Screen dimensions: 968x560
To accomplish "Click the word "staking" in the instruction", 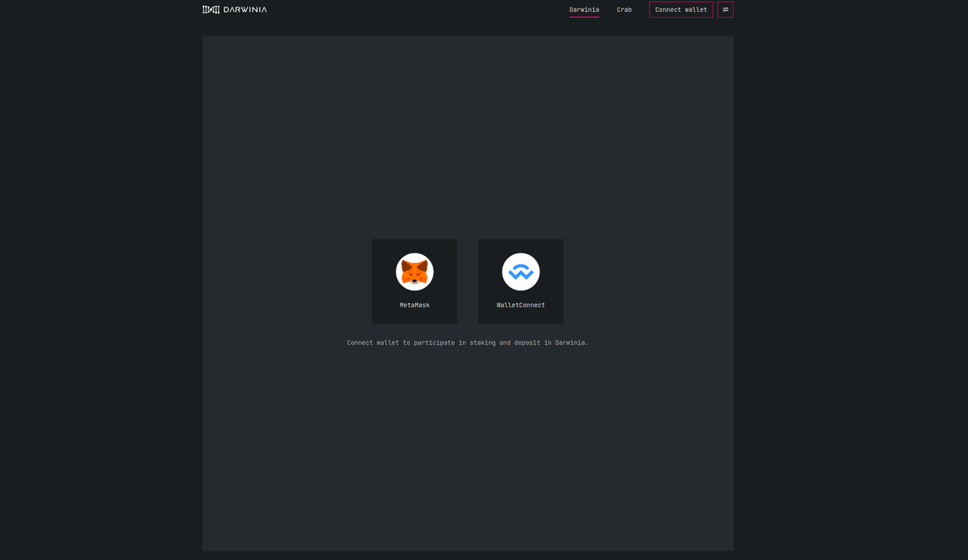I will click(482, 343).
